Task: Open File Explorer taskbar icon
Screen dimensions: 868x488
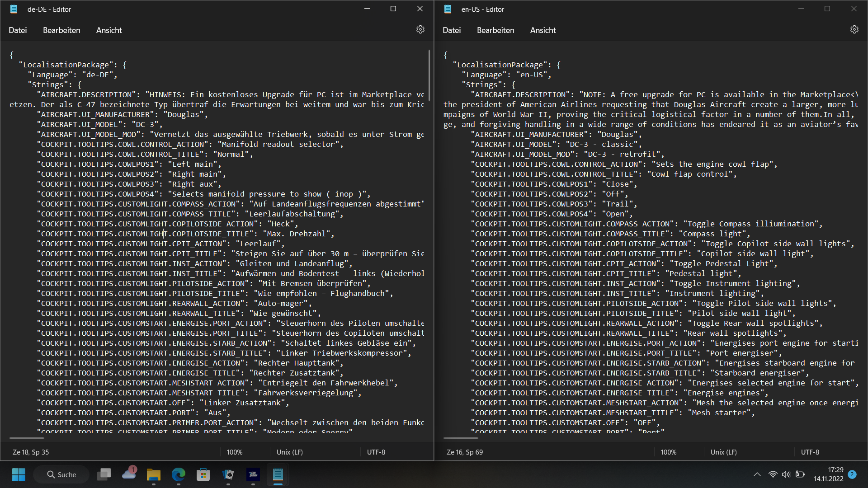Action: pyautogui.click(x=153, y=474)
